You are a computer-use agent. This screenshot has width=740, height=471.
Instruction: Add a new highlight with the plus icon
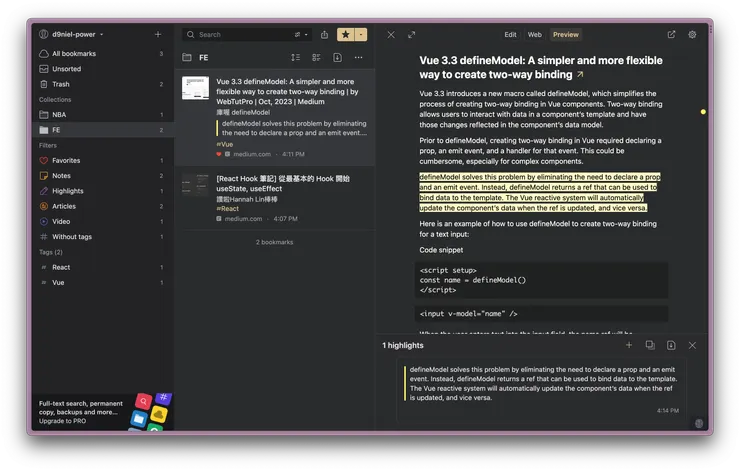[629, 345]
